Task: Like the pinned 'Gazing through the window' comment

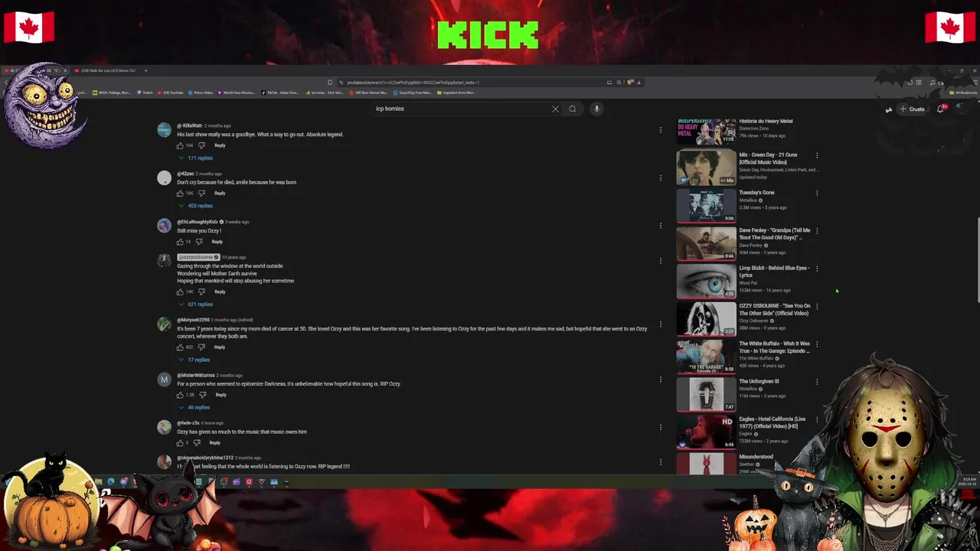Action: click(x=181, y=292)
